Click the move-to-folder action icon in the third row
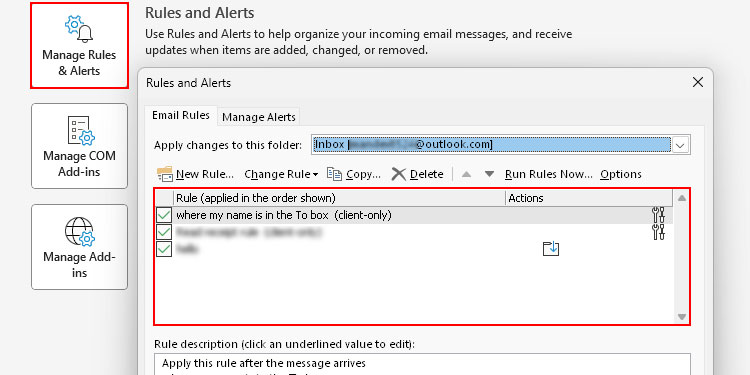The height and width of the screenshot is (375, 750). [551, 248]
